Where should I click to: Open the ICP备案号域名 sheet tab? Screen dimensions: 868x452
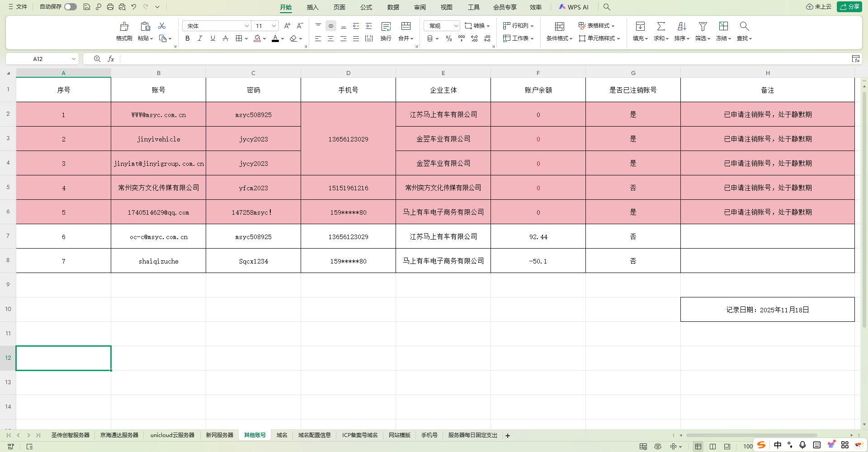tap(359, 435)
